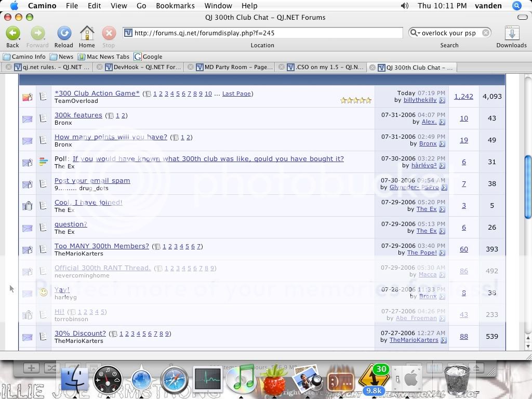The height and width of the screenshot is (399, 532).
Task: Clear the search field text
Action: (486, 33)
